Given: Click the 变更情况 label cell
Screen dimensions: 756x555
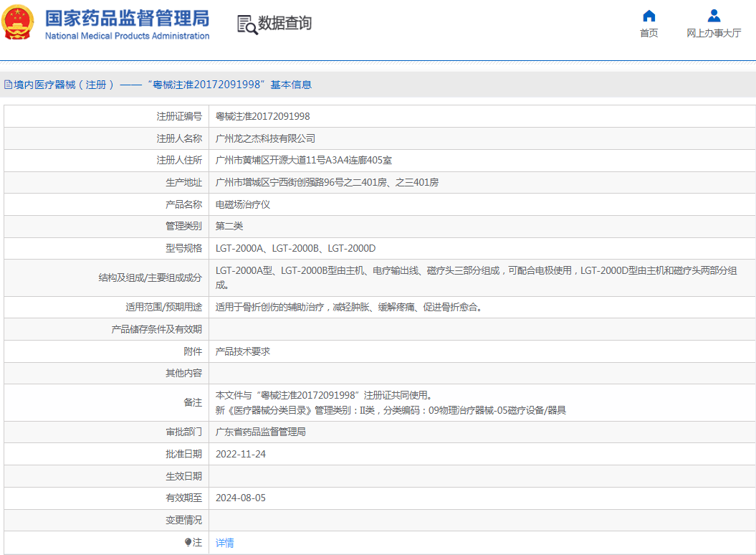Looking at the screenshot, I should tap(107, 521).
